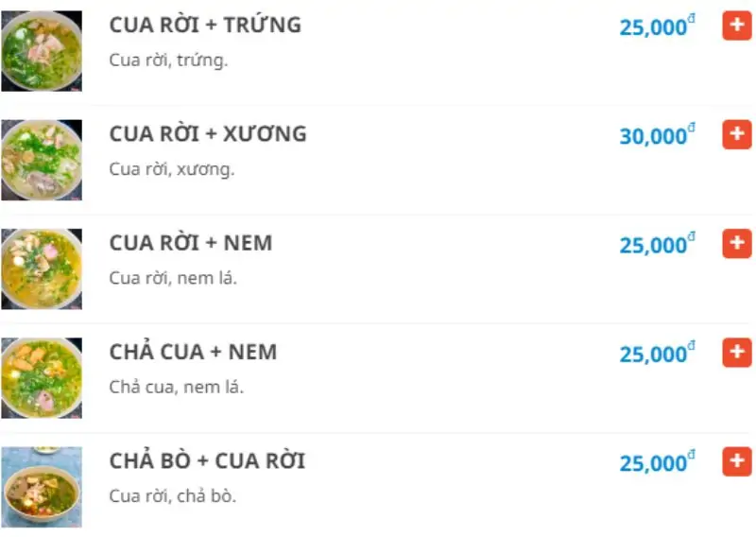The height and width of the screenshot is (537, 756).
Task: Click the 30,000đ price for CUA RỜI + XƯƠNG
Action: pyautogui.click(x=656, y=136)
